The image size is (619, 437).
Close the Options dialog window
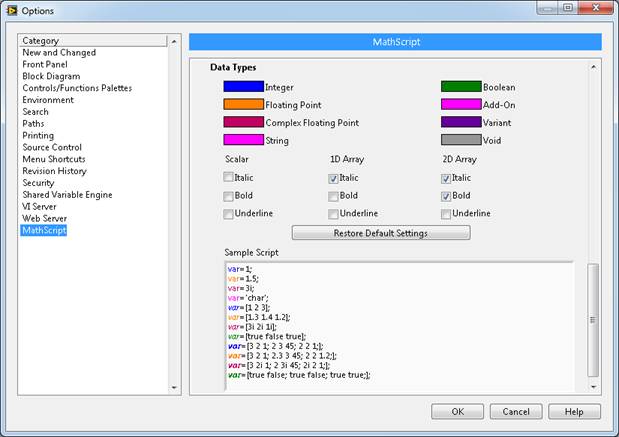[x=596, y=8]
